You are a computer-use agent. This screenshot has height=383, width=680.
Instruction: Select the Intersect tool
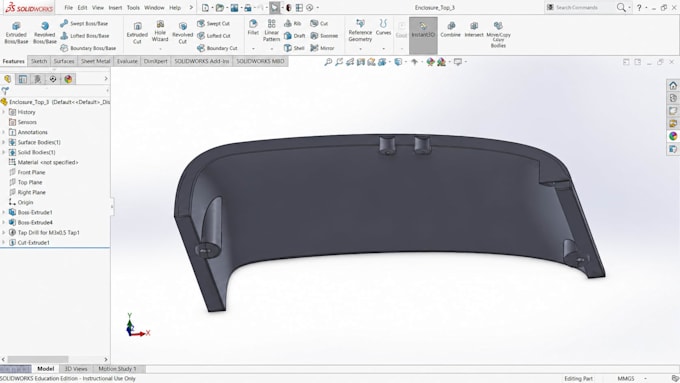(x=474, y=29)
